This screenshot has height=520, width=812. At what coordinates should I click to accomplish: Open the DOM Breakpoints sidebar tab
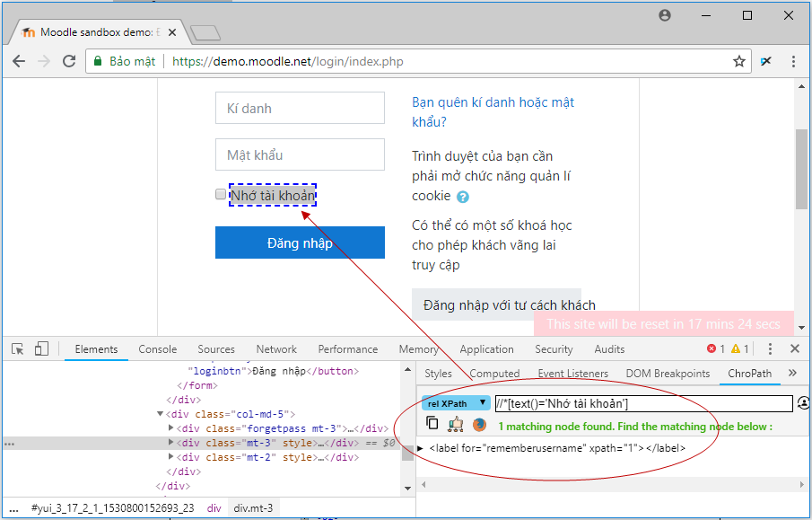tap(668, 374)
